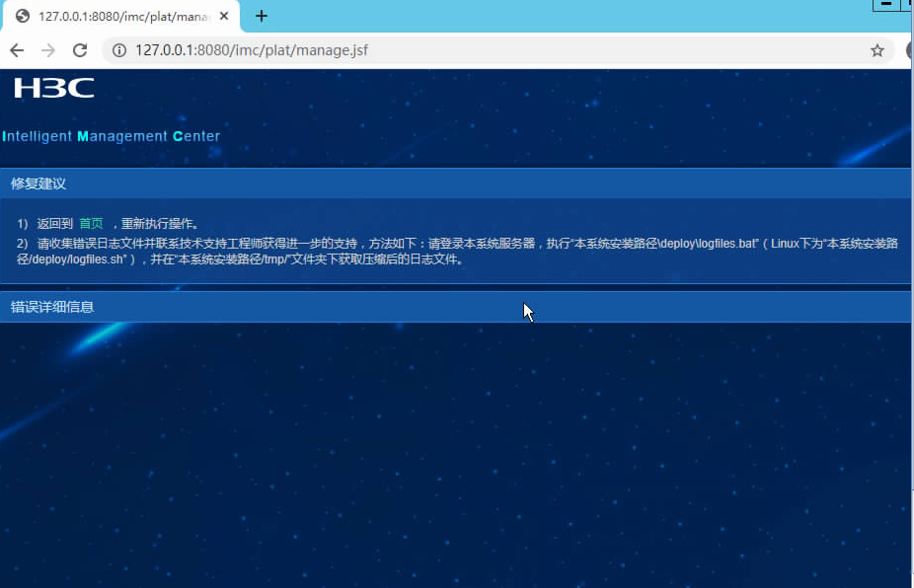Bookmark this page with the star icon
The height and width of the screenshot is (588, 914).
pos(877,50)
